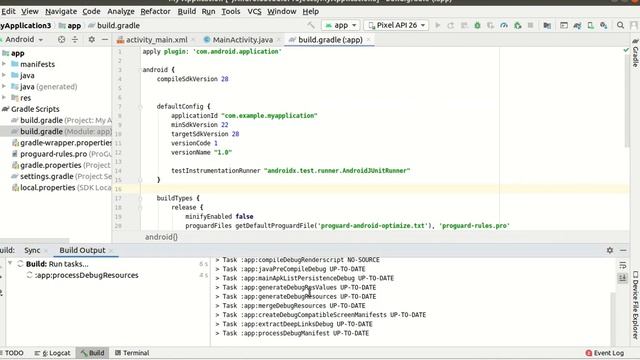
Task: Expand the res folder arrow
Action: (4, 98)
